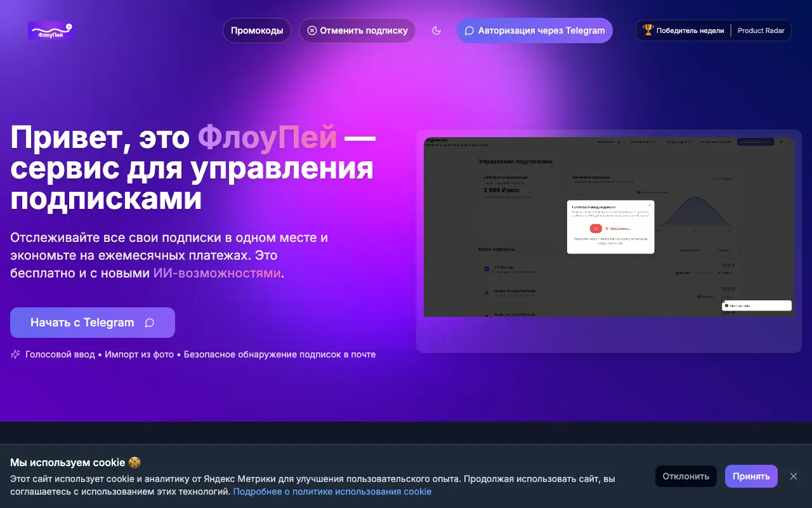The width and height of the screenshot is (812, 508).
Task: Click the text Голосовой ввод • Импорт из фото
Action: point(100,354)
